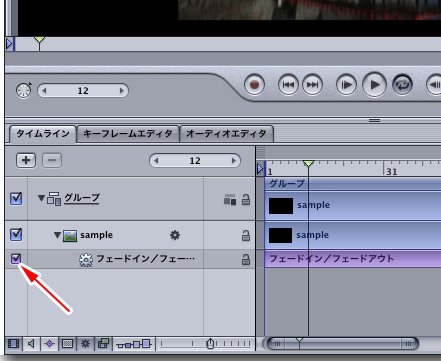
Task: Open the オーディオエディタ tab
Action: coord(226,134)
